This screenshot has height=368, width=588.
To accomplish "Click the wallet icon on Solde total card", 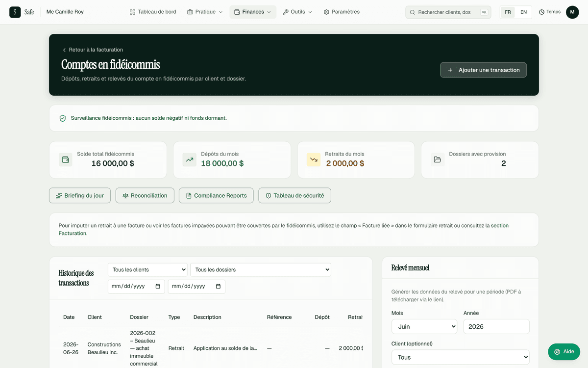I will point(65,159).
